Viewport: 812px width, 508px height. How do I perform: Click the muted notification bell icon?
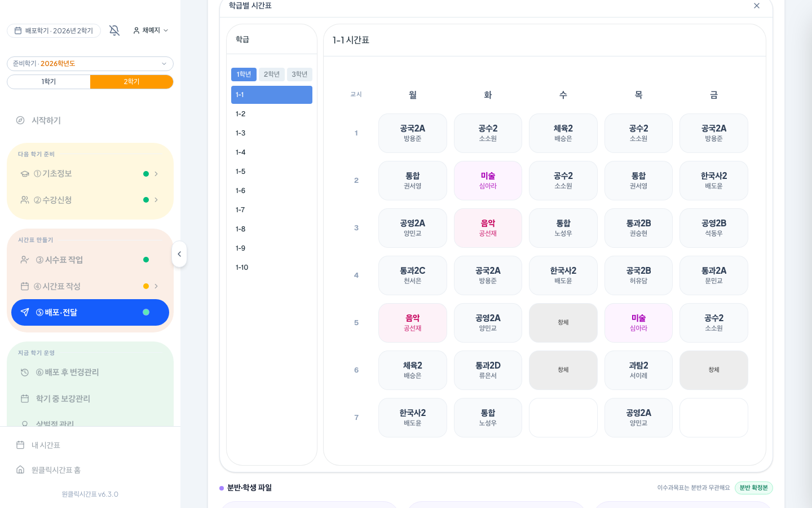pyautogui.click(x=114, y=30)
